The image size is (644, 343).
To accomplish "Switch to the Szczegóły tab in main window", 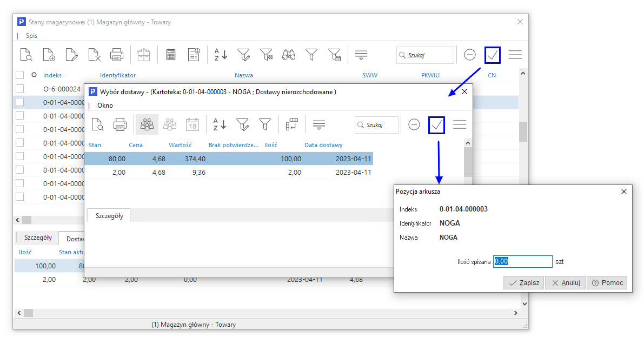I will (38, 238).
